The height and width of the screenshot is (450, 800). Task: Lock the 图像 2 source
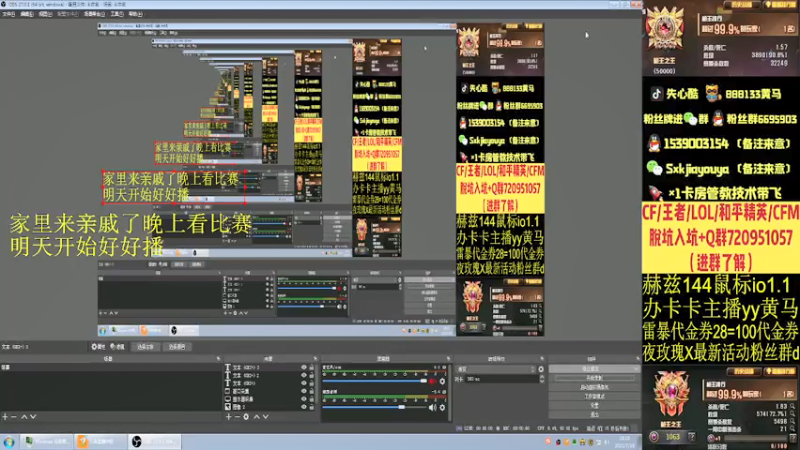[x=312, y=407]
